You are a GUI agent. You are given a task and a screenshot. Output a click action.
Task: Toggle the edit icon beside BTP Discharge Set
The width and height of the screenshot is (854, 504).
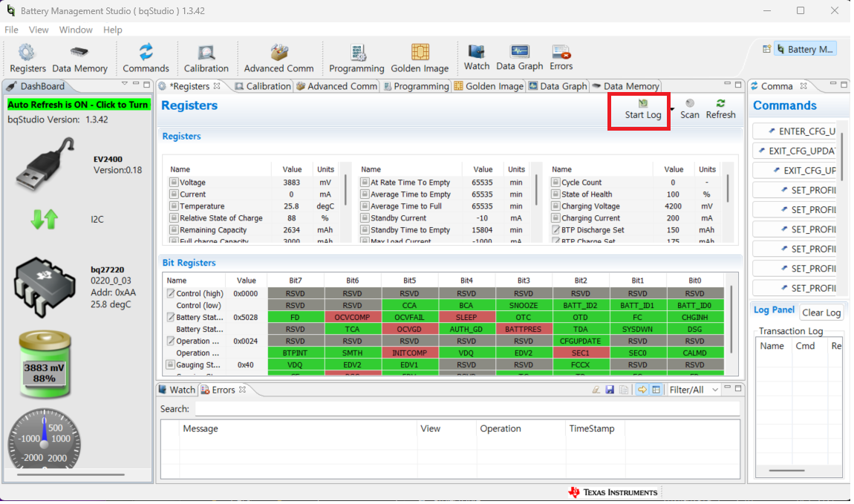click(x=555, y=229)
